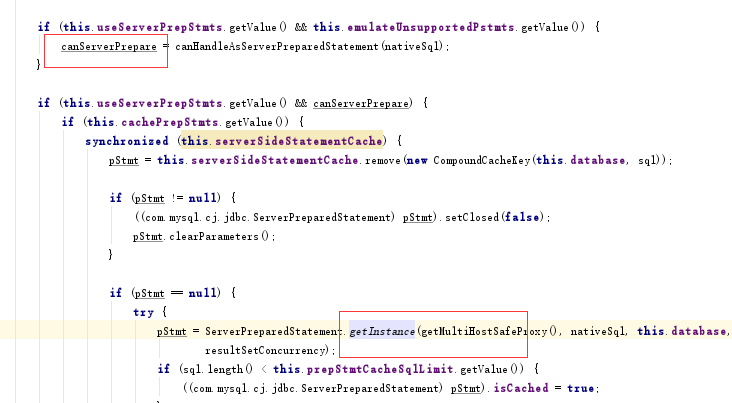Click canServerPrepare inside the second if condition
Image resolution: width=732 pixels, height=403 pixels.
coord(361,103)
